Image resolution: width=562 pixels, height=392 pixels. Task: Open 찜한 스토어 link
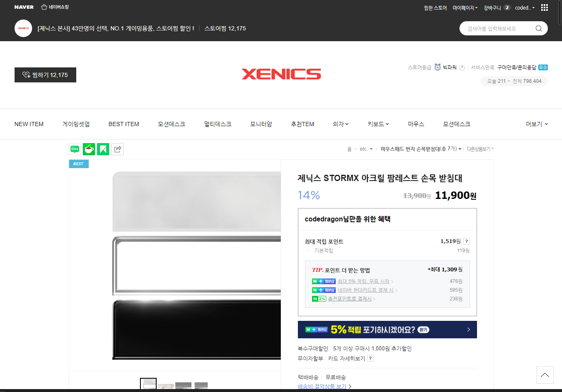(x=435, y=7)
